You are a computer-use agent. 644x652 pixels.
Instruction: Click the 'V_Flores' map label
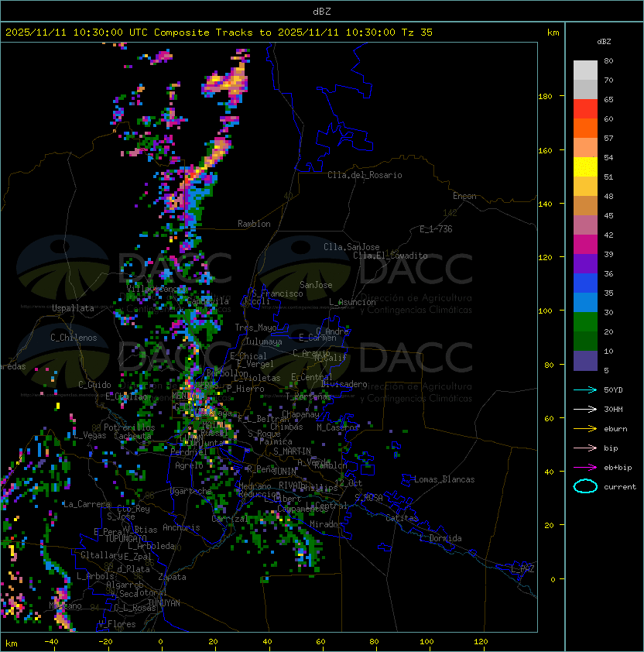[117, 625]
